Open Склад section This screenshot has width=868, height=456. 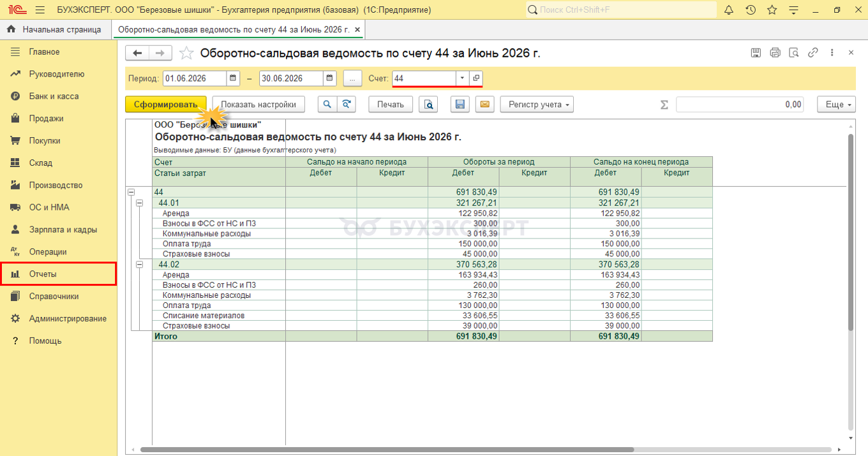(59, 163)
